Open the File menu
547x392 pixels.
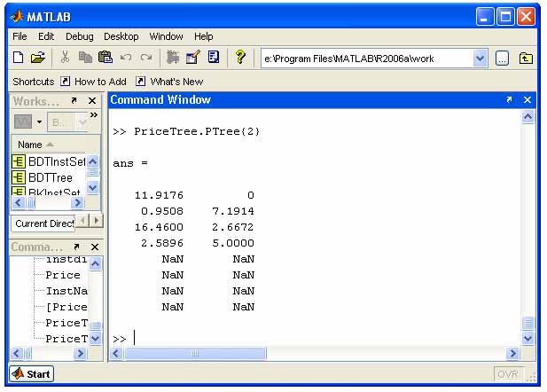tap(20, 36)
